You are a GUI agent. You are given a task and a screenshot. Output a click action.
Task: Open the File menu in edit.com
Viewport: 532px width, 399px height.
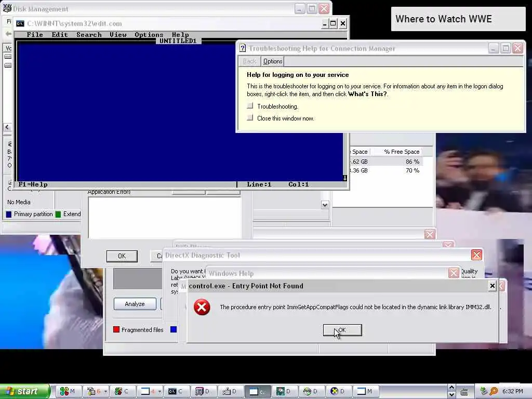(x=35, y=35)
